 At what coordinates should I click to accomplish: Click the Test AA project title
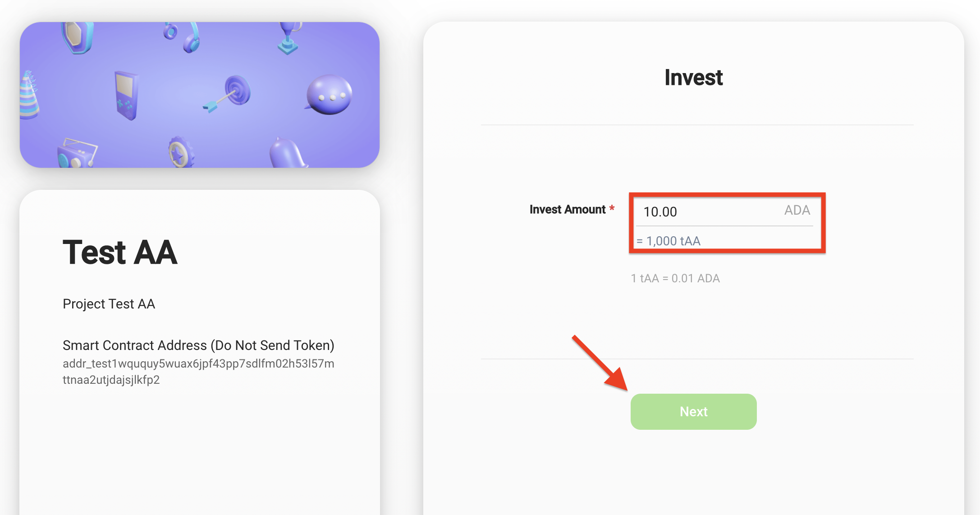pyautogui.click(x=120, y=252)
